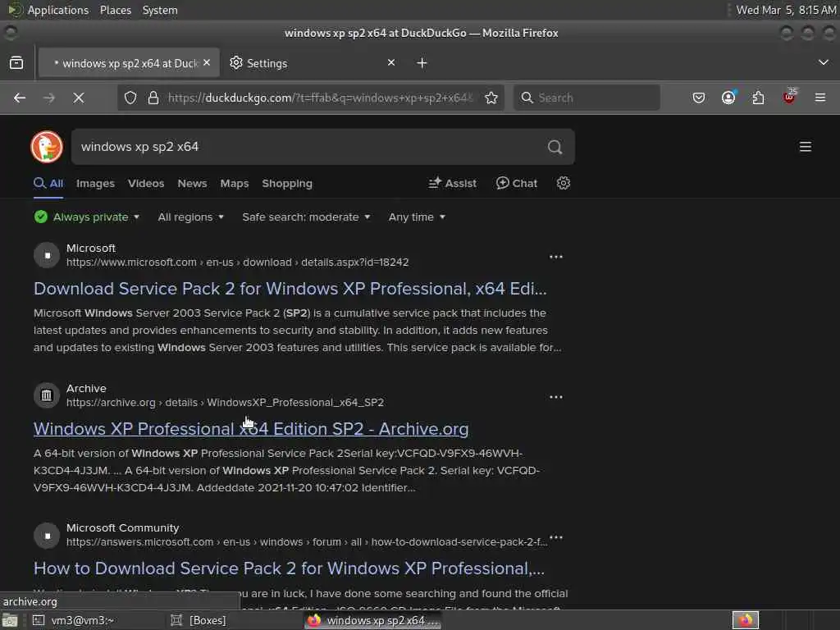This screenshot has height=630, width=840.
Task: Open How to Download Service Pack 2 link
Action: click(x=289, y=568)
